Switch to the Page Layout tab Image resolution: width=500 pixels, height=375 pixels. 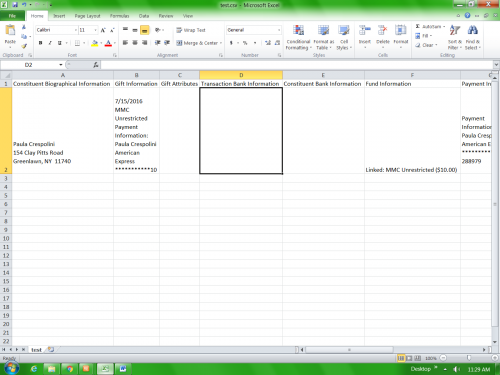point(87,16)
